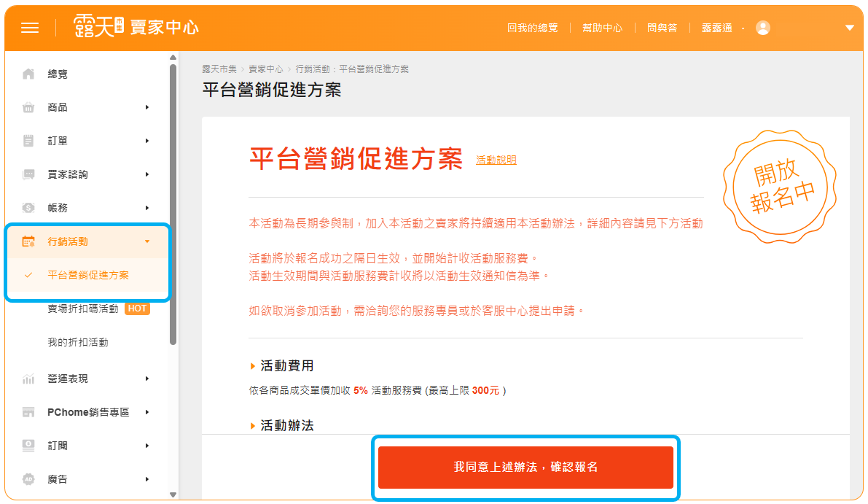The height and width of the screenshot is (504, 868).
Task: Open the 活動說明 link
Action: click(x=496, y=160)
